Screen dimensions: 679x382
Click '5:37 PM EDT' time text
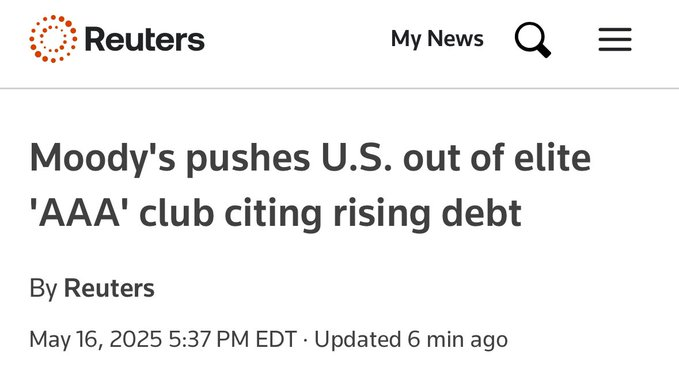click(x=233, y=339)
